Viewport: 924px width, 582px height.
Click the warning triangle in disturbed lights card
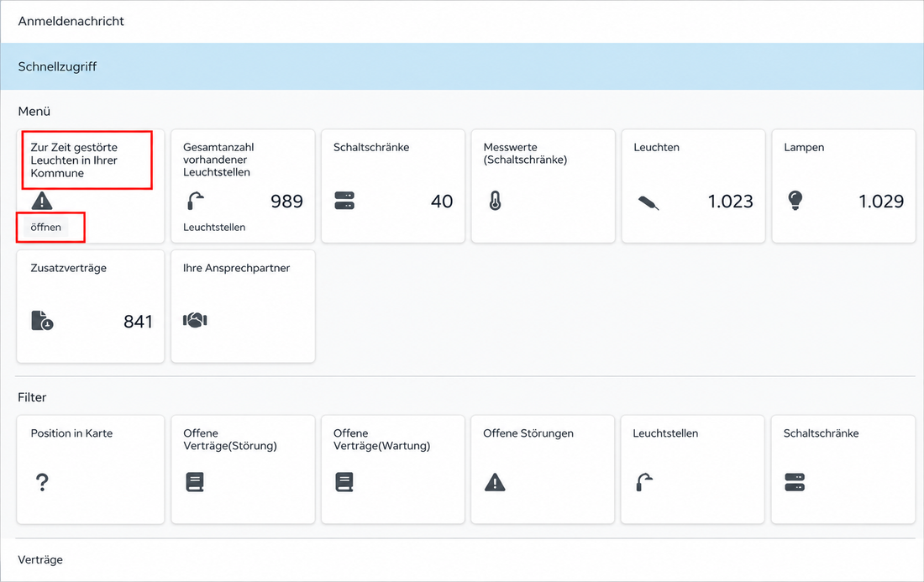point(42,201)
